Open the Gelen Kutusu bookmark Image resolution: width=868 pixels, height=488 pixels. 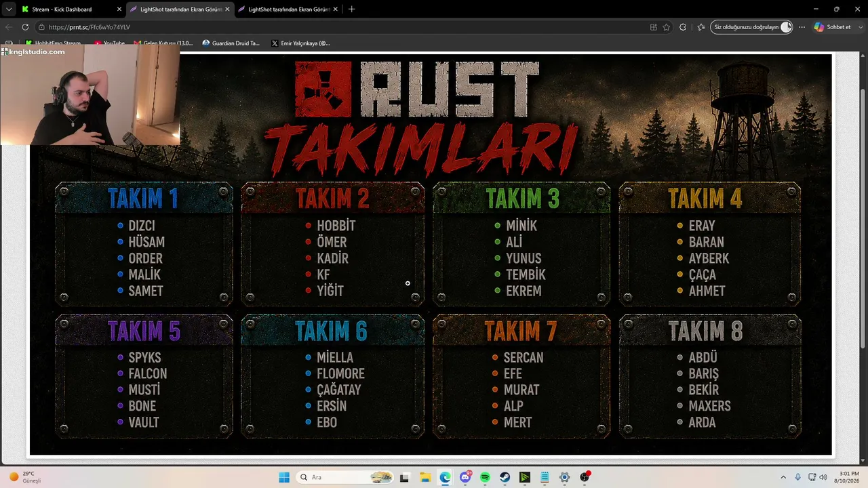click(x=163, y=43)
